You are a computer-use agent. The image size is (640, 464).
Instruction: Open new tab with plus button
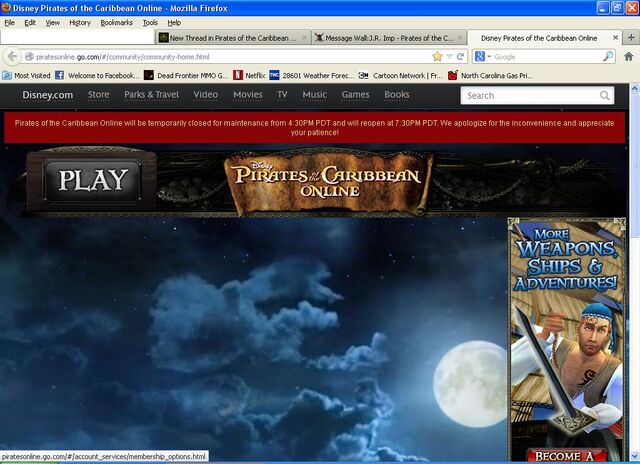631,38
